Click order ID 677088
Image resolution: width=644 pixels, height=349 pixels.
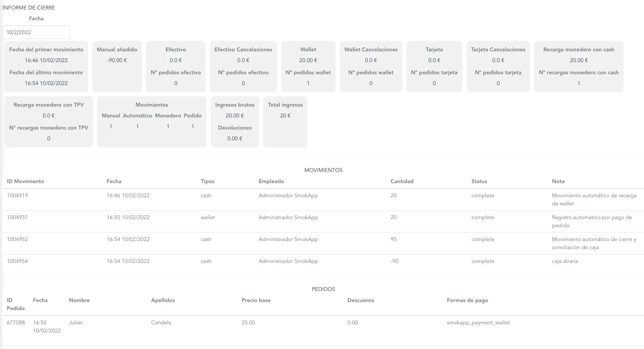(x=16, y=323)
